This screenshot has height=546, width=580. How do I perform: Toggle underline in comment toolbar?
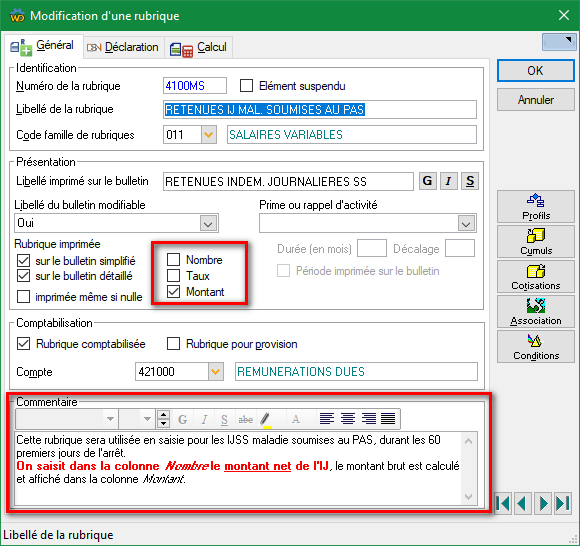tap(224, 419)
